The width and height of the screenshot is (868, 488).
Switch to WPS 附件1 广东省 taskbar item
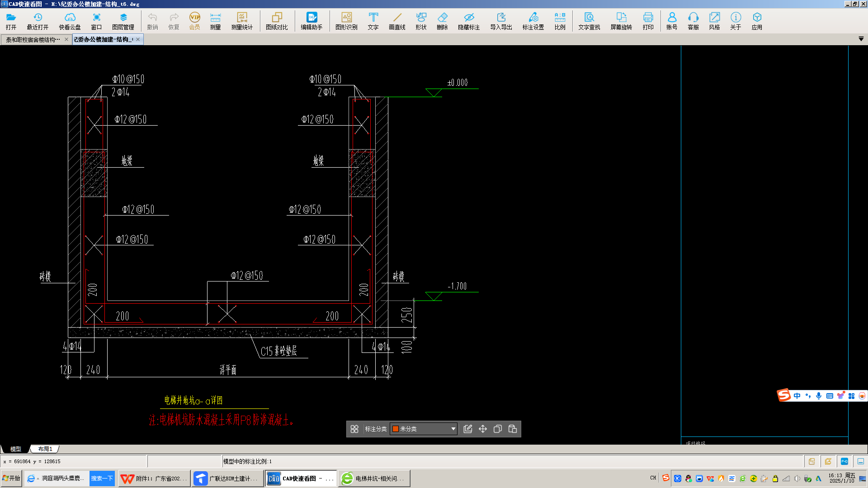coord(154,479)
